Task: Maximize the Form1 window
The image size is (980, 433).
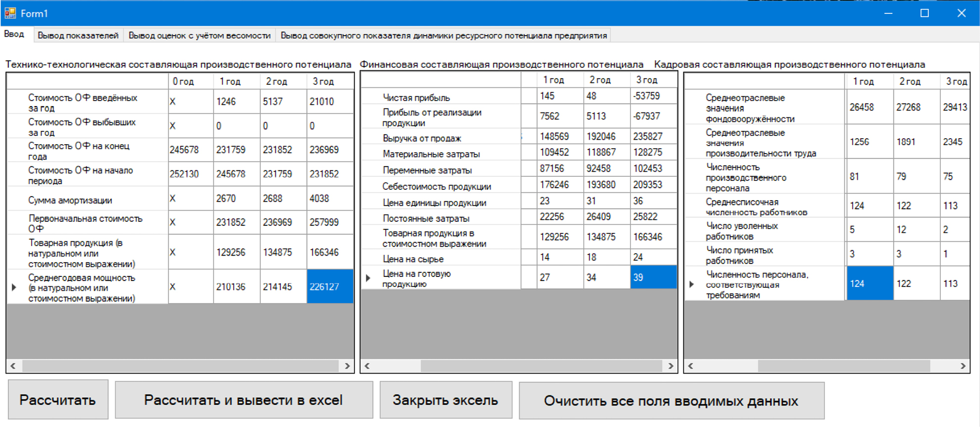Action: tap(924, 13)
